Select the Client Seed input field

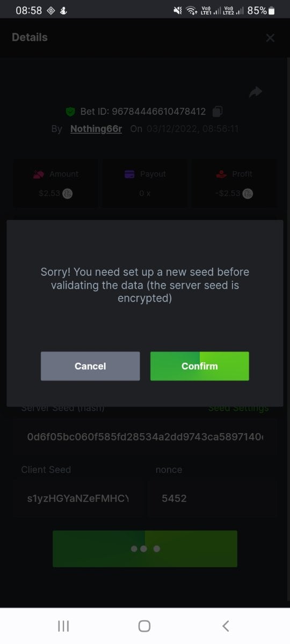click(x=79, y=499)
